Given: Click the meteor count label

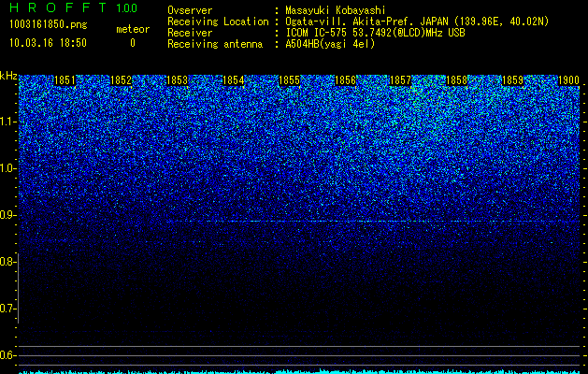Looking at the screenshot, I should point(133,29).
